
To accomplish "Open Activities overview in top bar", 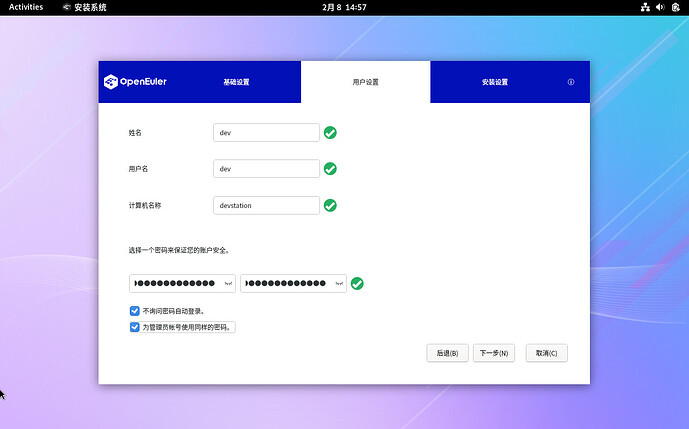I will (26, 7).
